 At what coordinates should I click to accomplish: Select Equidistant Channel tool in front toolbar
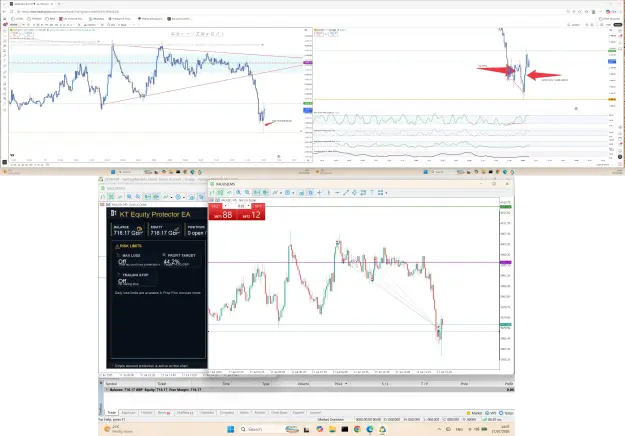[354, 192]
